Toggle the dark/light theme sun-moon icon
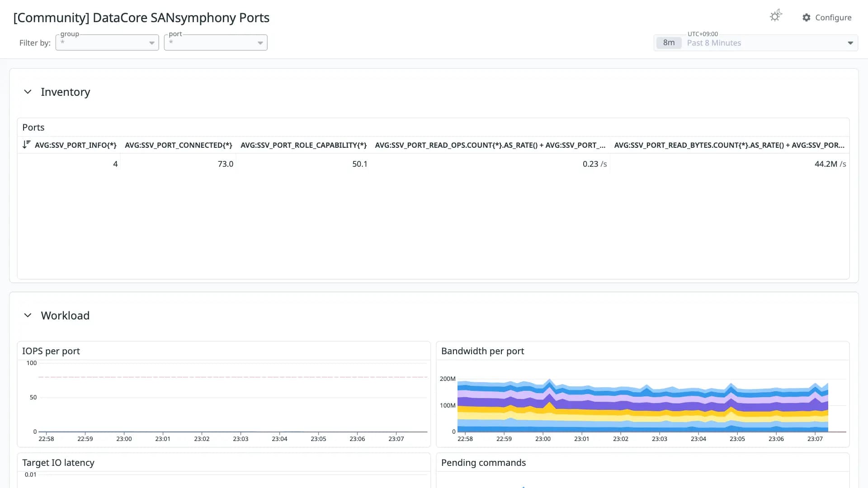The height and width of the screenshot is (488, 868). click(x=776, y=16)
